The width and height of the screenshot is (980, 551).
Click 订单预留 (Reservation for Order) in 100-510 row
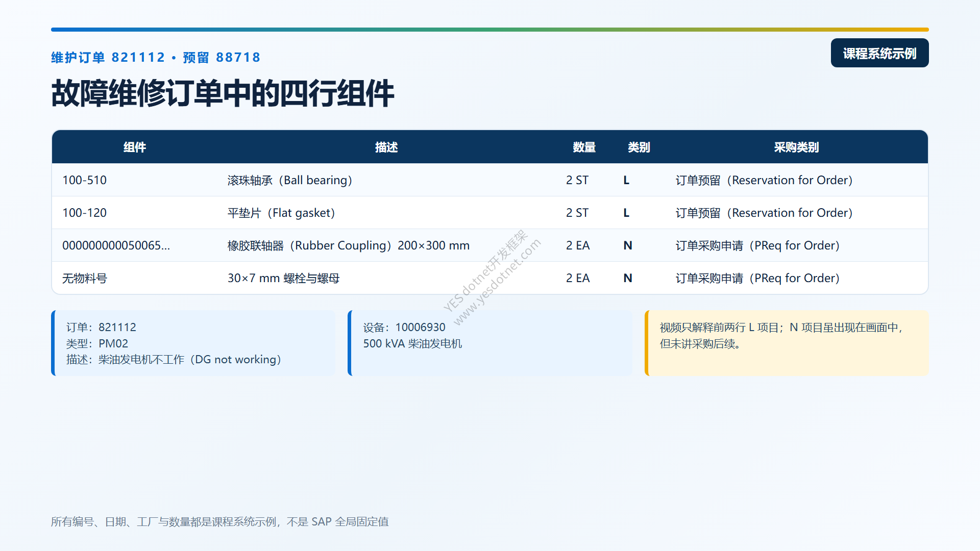click(x=764, y=180)
